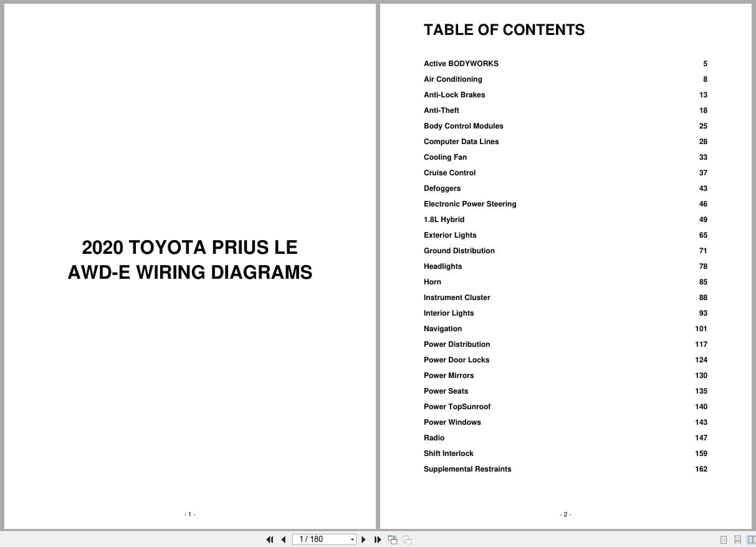Click page number 147 beside Radio
Viewport: 756px width, 547px height.
(701, 438)
